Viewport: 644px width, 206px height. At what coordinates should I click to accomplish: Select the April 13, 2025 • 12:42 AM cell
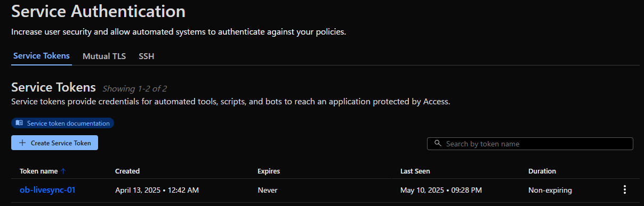[x=157, y=190]
